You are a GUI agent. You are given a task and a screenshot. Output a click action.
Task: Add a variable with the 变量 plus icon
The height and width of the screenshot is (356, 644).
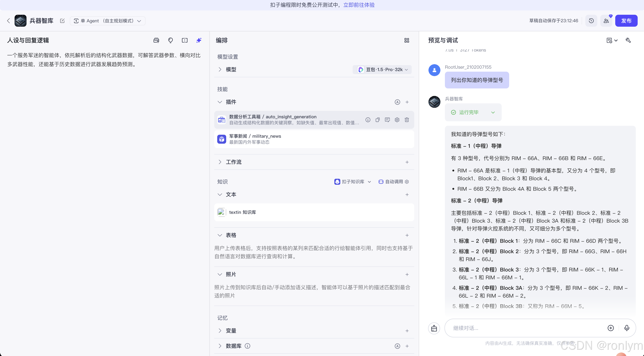[407, 331]
